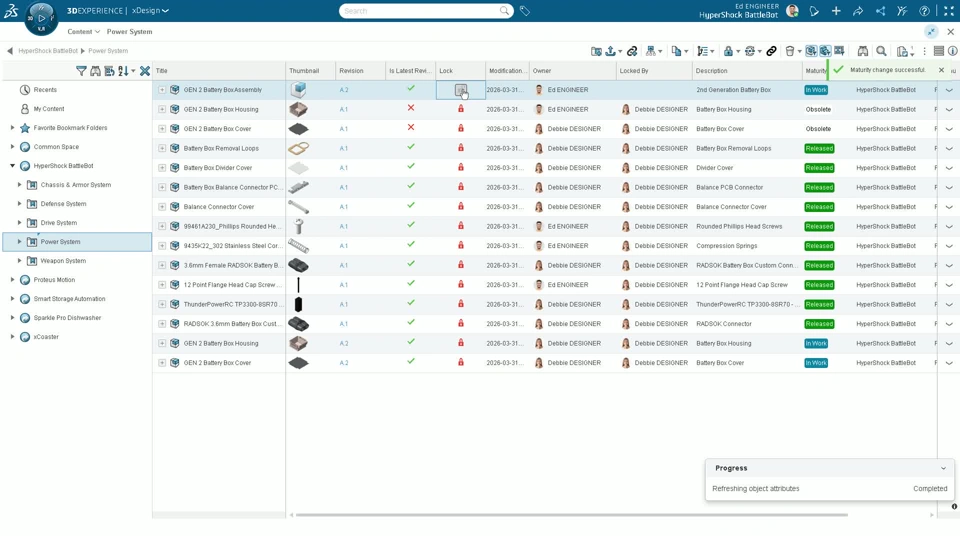960x540 pixels.
Task: Click the In Work maturity badge of GEN 2 Battery Box Assembly
Action: [x=816, y=90]
